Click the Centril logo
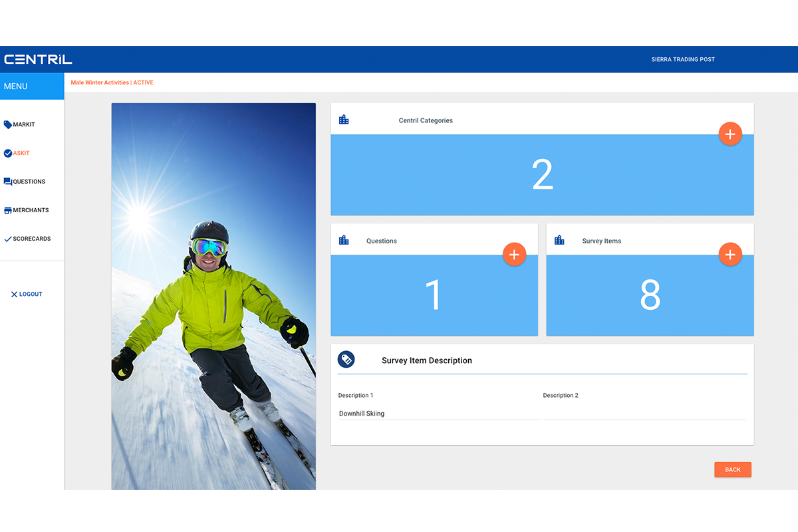The image size is (798, 532). coord(38,59)
